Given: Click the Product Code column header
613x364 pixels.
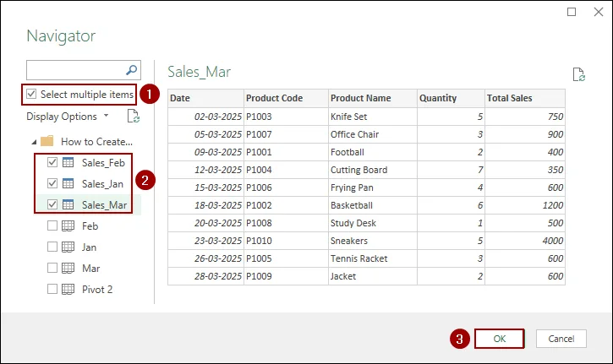Looking at the screenshot, I should (x=286, y=98).
